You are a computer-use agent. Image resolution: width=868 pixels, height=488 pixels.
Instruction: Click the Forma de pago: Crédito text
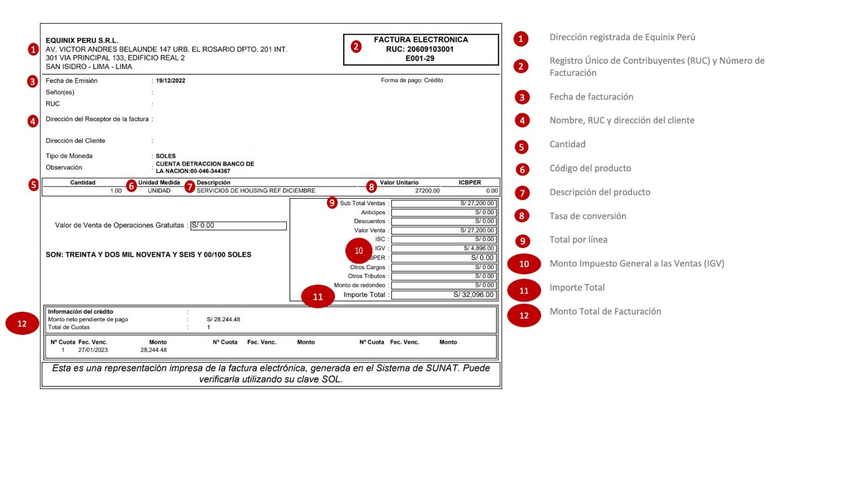pos(412,80)
